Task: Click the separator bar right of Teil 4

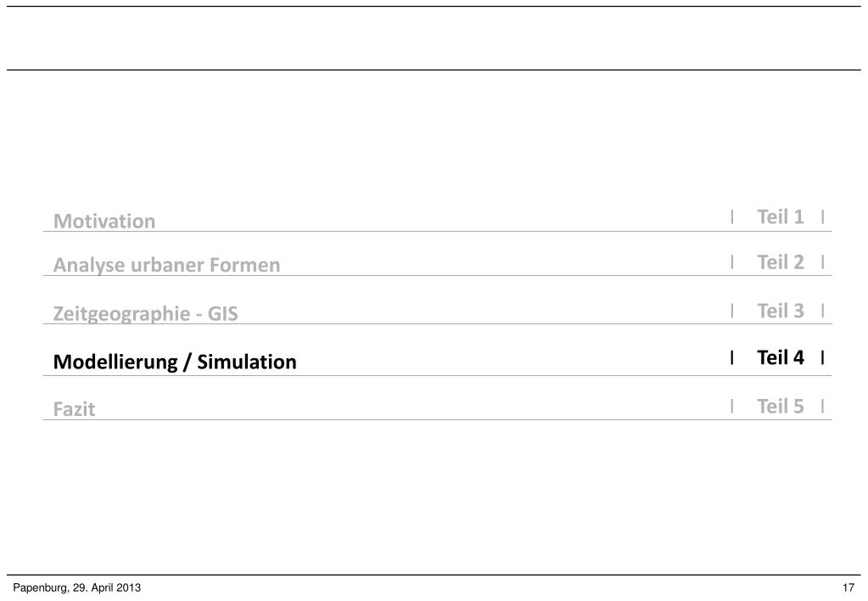Action: pyautogui.click(x=823, y=357)
